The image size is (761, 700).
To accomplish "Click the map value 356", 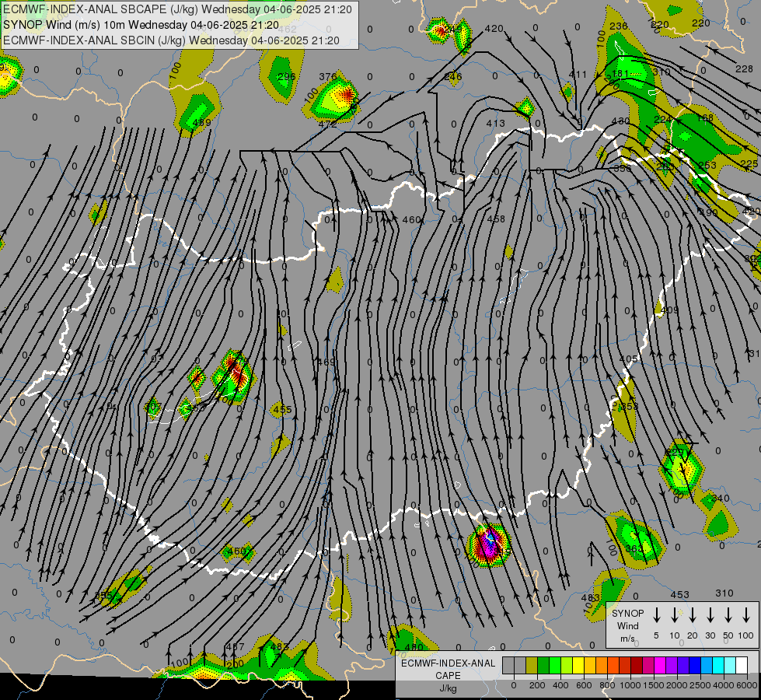I will click(623, 169).
